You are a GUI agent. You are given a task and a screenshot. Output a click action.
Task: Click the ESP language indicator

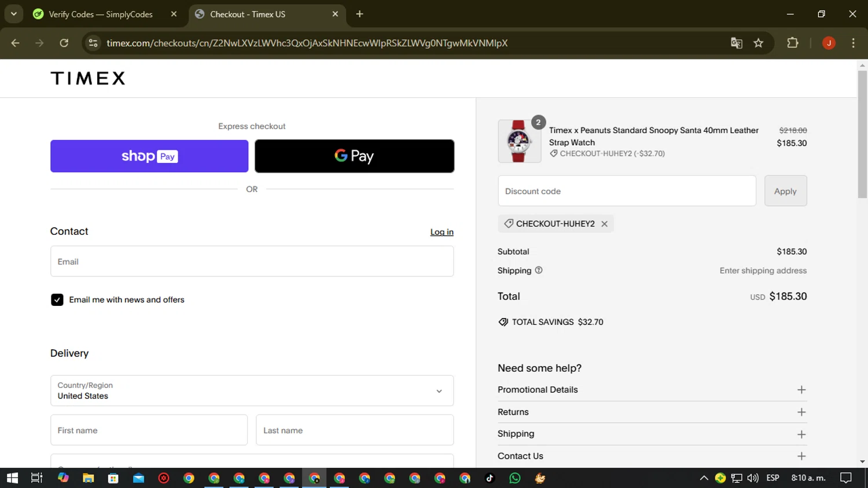[x=773, y=478]
